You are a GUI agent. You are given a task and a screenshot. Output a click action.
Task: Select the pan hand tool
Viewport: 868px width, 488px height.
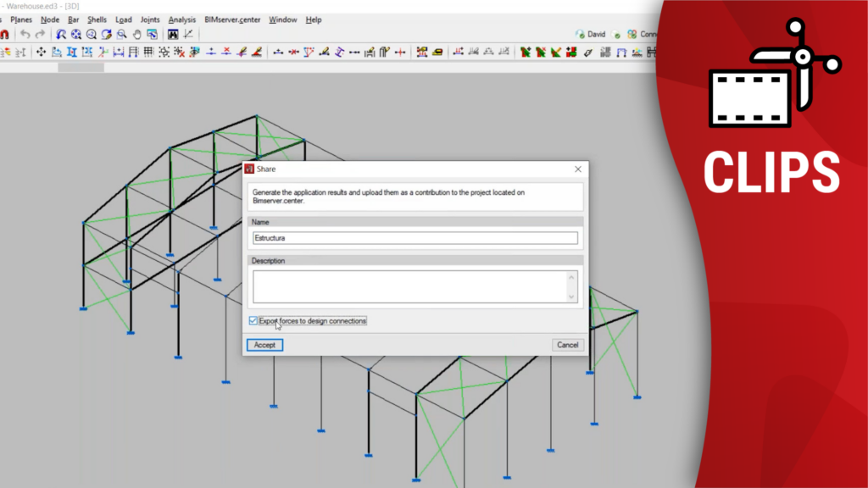click(137, 35)
